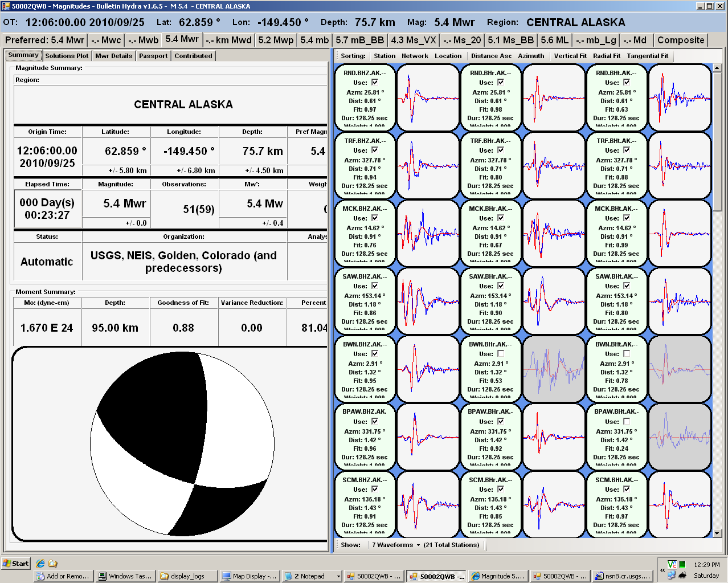Click the waveform panel scrollbar thumb
Viewport: 728px width, 583px height.
click(x=717, y=142)
